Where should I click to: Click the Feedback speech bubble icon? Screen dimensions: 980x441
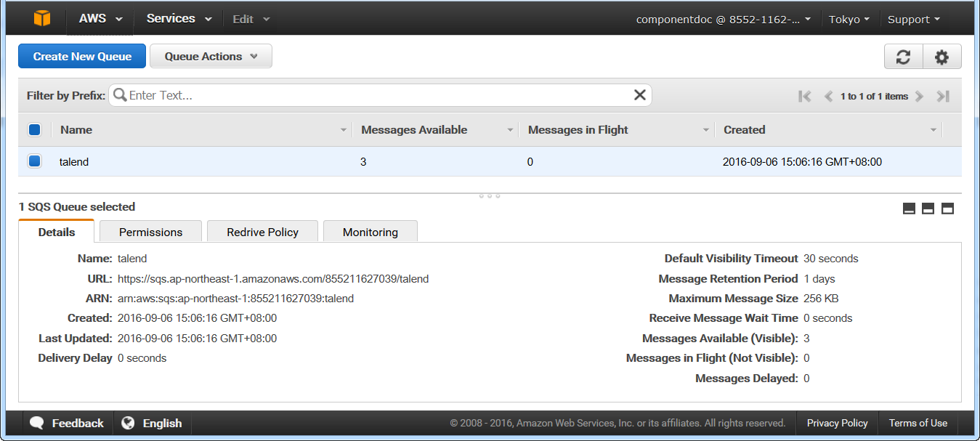click(x=37, y=423)
